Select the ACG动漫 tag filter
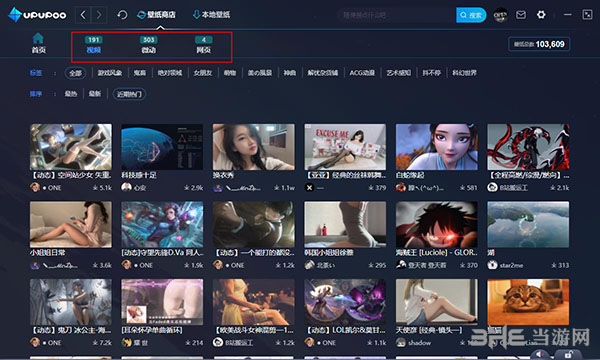 pos(362,73)
